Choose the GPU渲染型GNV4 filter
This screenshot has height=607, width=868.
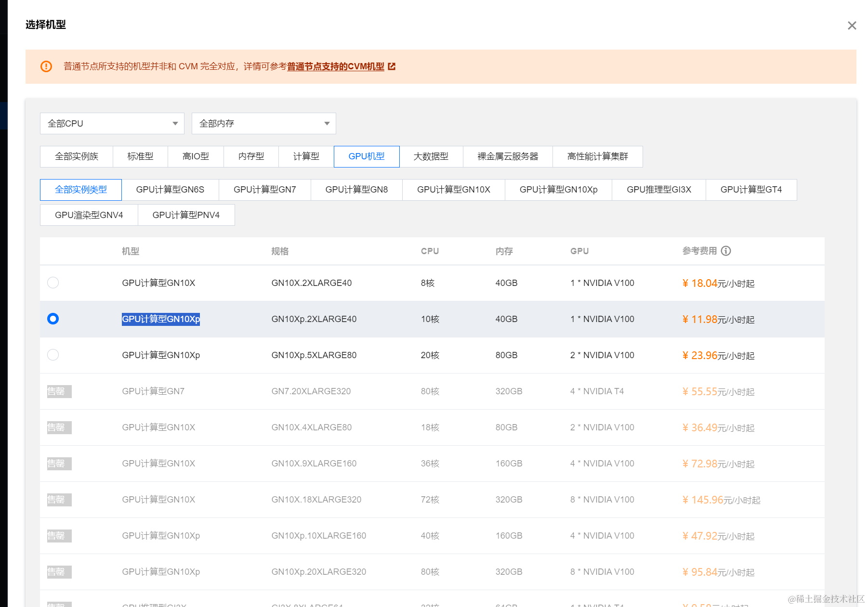point(89,215)
